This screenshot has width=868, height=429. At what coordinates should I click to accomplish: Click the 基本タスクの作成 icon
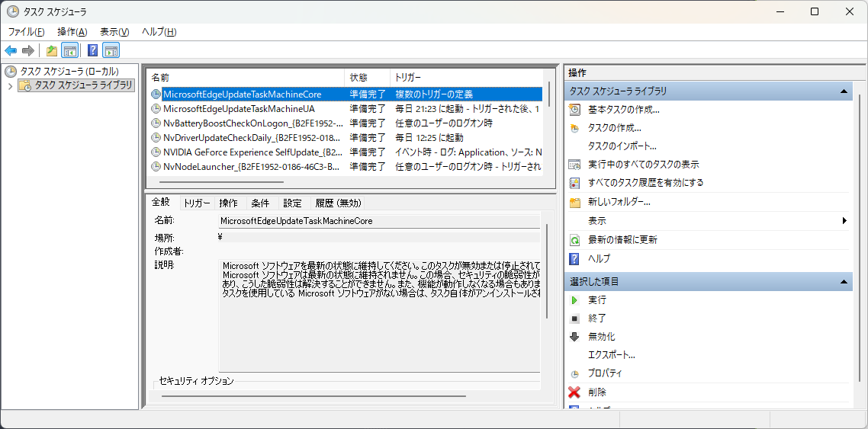pos(575,110)
